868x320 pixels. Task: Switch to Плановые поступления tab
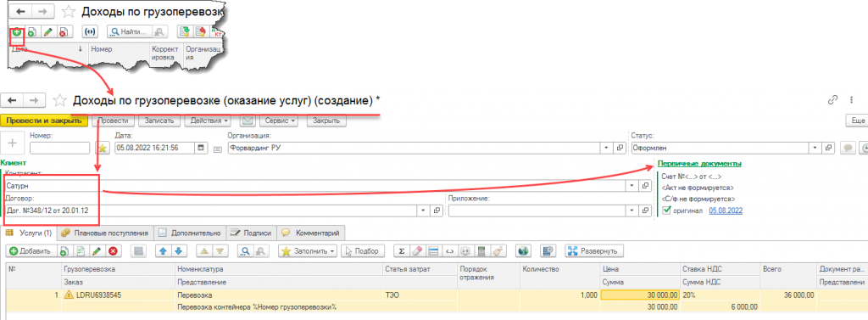pos(104,233)
